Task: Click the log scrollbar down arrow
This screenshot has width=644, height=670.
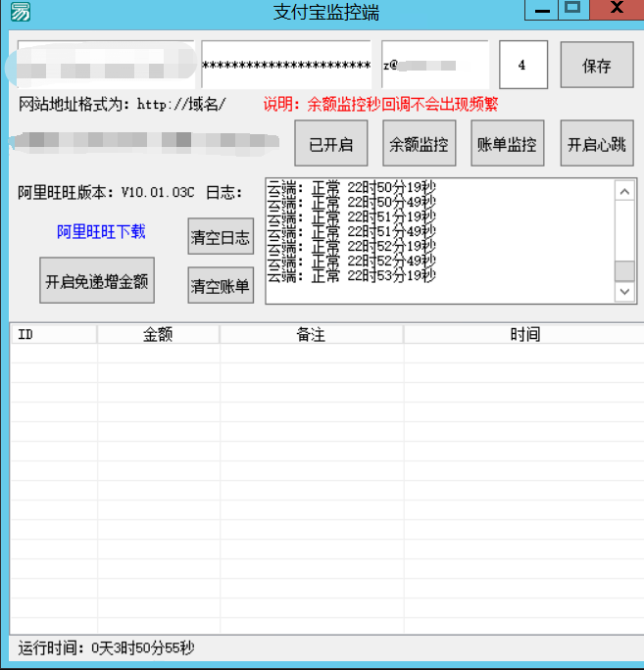Action: coord(624,292)
